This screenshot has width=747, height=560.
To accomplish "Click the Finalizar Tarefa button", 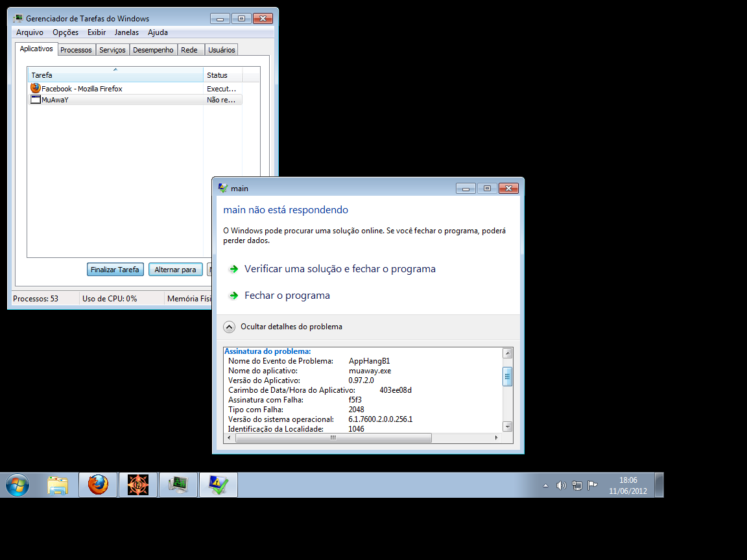I will pos(115,270).
